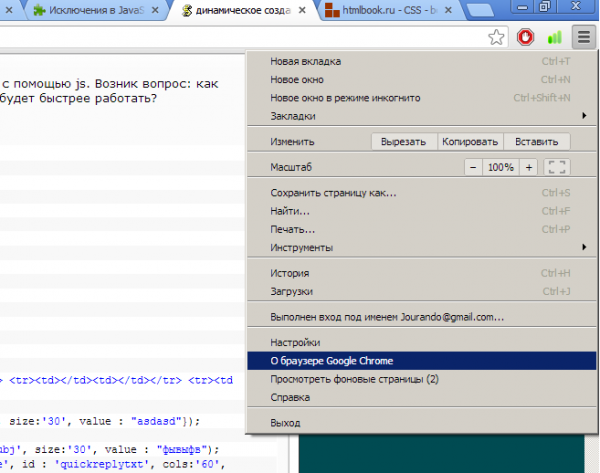Click the code text "asdasd" value
Image resolution: width=600 pixels, height=473 pixels.
[x=156, y=421]
